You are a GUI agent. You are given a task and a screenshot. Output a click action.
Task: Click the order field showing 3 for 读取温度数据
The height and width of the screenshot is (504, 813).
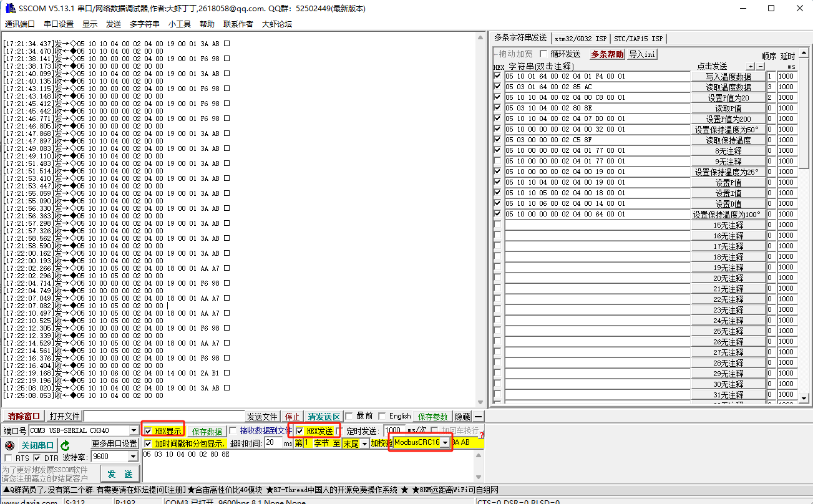pyautogui.click(x=771, y=87)
